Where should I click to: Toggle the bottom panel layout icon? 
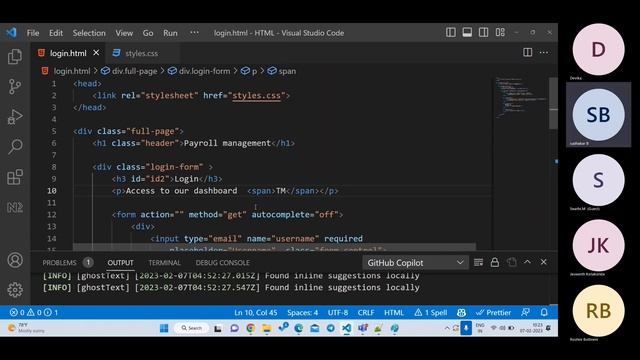click(x=467, y=32)
